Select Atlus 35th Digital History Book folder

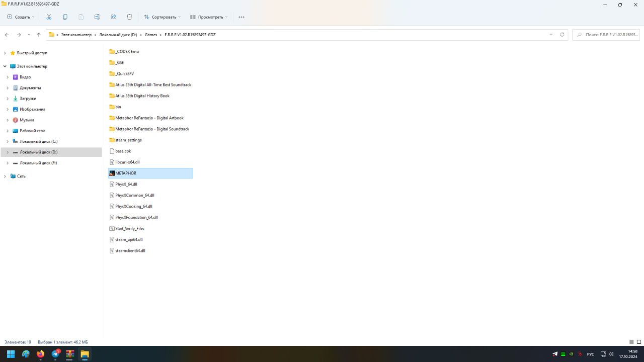point(139,96)
